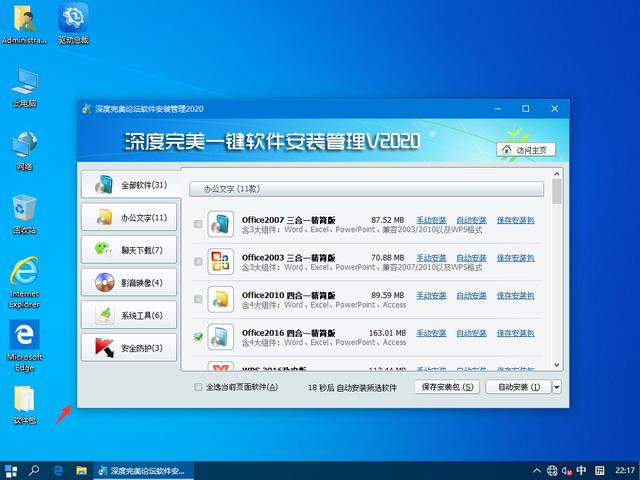Open the Administrator folder on desktop
This screenshot has height=480, width=640.
24,24
